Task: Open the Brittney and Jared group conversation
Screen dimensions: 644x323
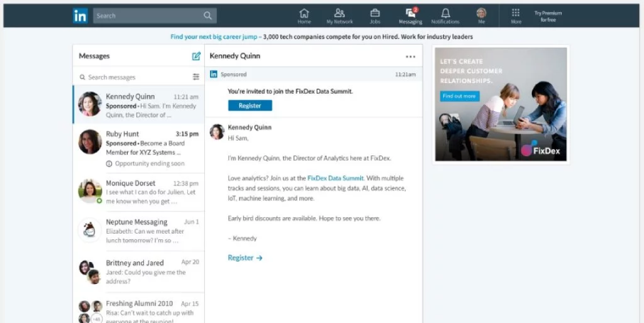Action: (138, 270)
